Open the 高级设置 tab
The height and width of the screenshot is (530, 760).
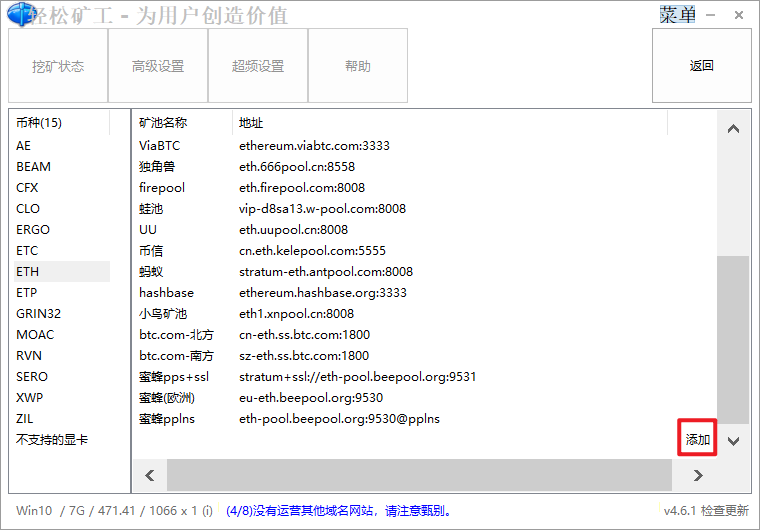(158, 66)
